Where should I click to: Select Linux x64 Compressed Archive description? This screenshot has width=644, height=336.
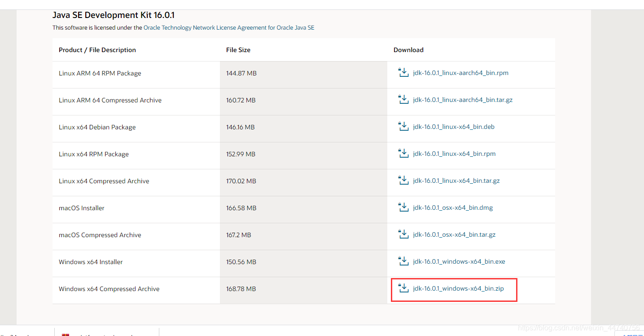coord(104,181)
